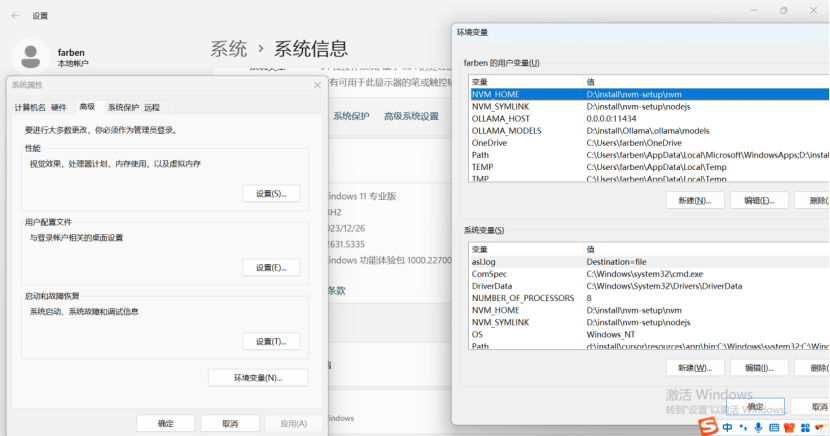Toggle Sogou punctuation mode icon
Viewport: 830px width, 436px height.
click(743, 428)
